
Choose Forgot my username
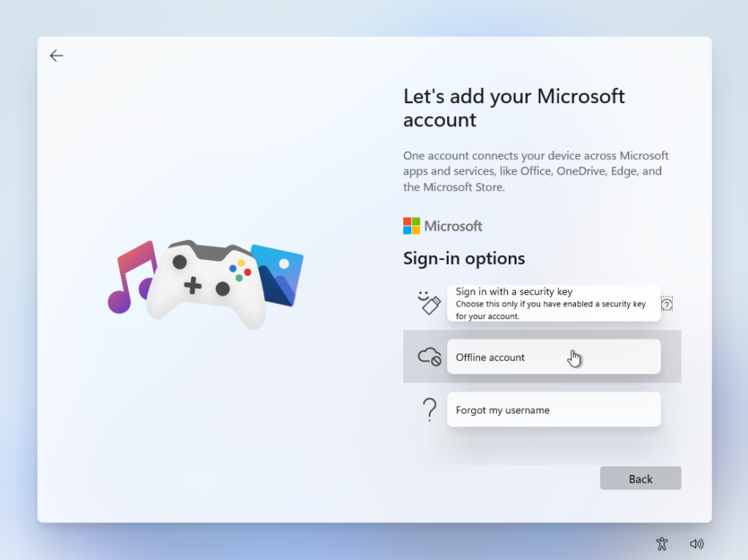pos(554,410)
